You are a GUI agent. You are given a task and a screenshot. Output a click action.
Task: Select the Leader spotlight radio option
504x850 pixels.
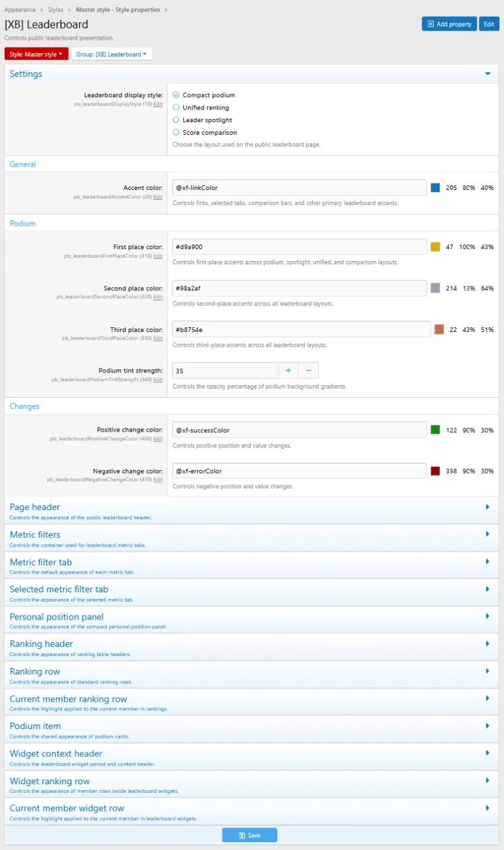[x=176, y=120]
